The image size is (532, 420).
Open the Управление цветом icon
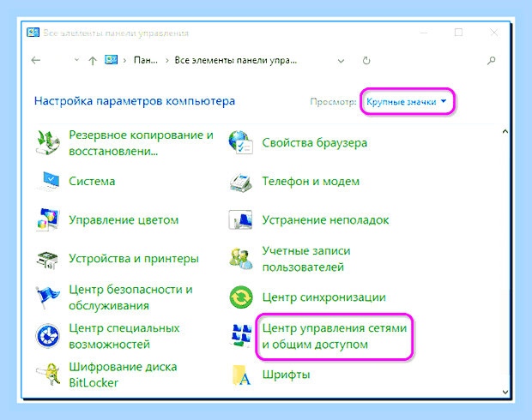48,220
